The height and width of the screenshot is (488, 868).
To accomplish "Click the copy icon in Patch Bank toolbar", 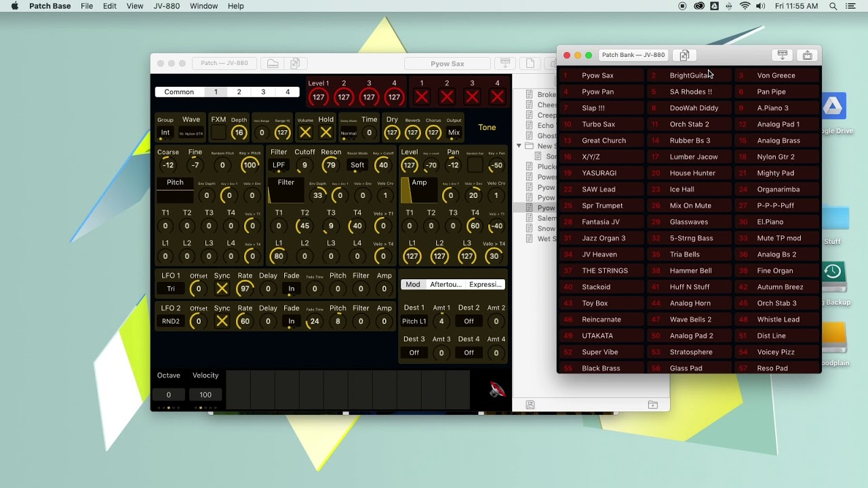I will click(684, 55).
